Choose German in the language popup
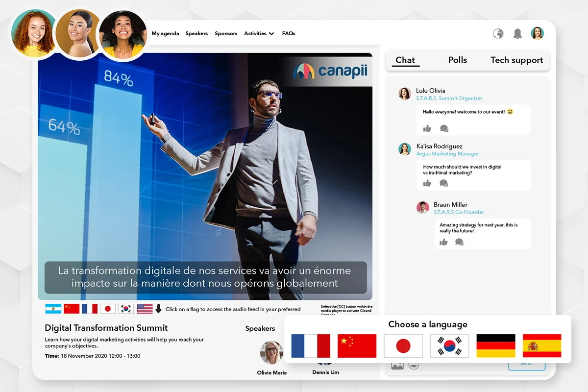This screenshot has width=588, height=392. pos(496,346)
